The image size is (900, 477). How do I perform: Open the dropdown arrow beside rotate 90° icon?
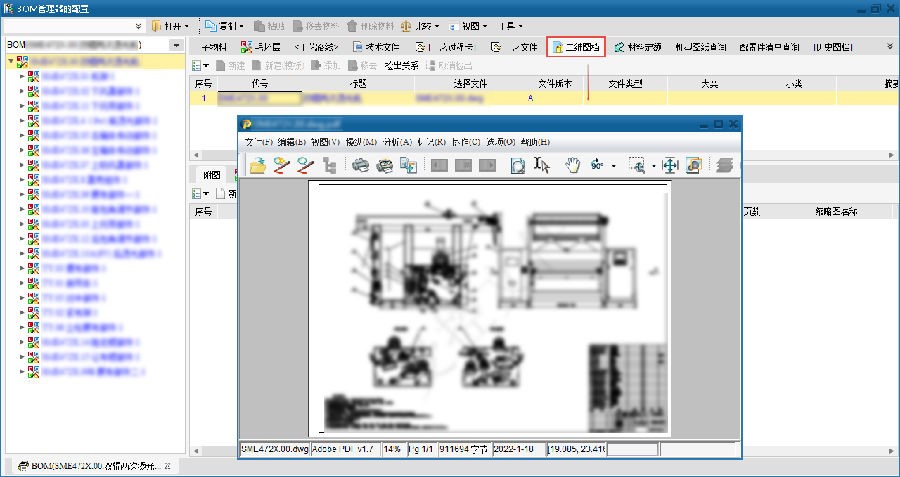(613, 166)
